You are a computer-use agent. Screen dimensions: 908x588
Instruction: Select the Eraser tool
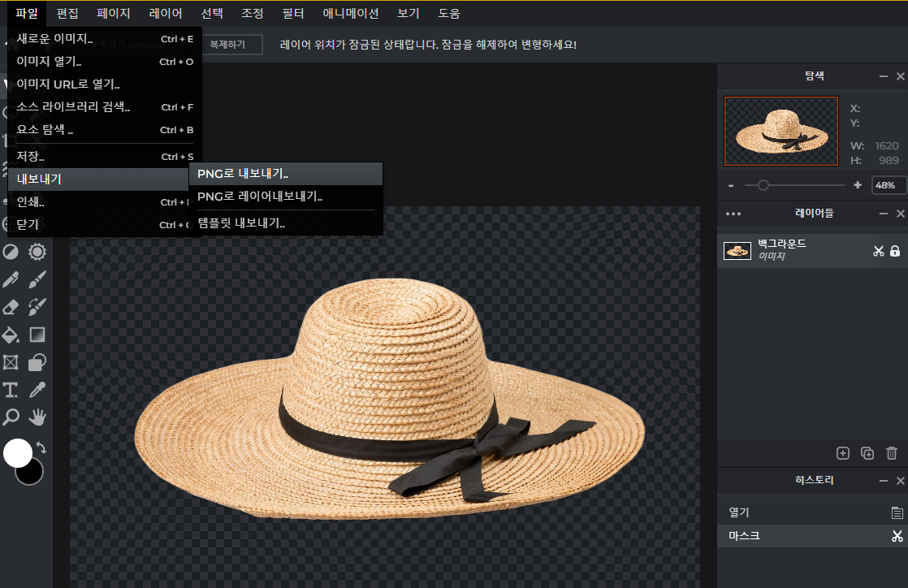coord(11,307)
